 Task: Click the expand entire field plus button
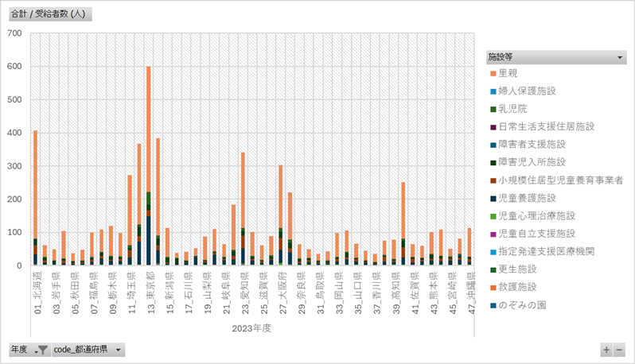point(606,350)
